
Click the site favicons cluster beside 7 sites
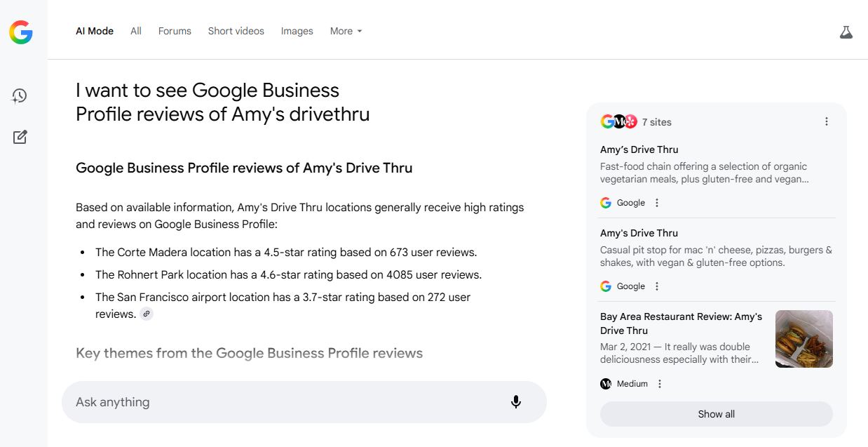point(618,121)
